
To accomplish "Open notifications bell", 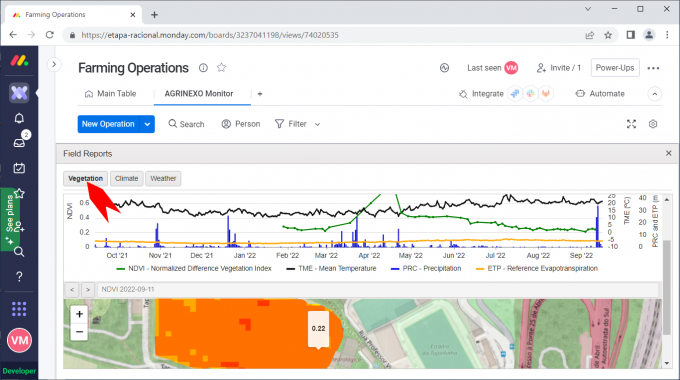I will tap(19, 118).
